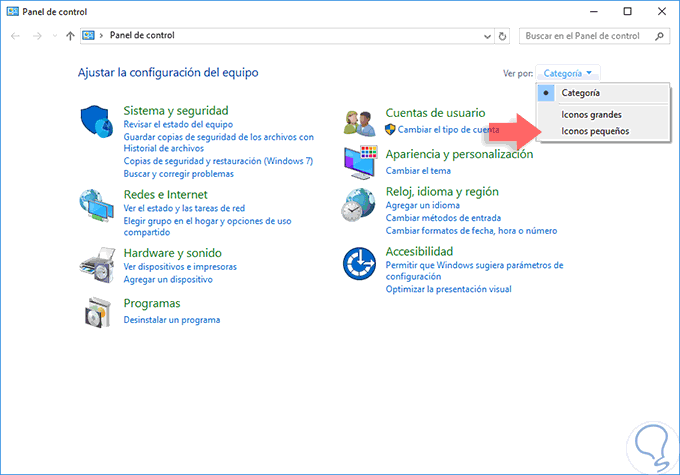The width and height of the screenshot is (680, 475).
Task: Click Elegir grupo en el hogar link
Action: pyautogui.click(x=207, y=226)
